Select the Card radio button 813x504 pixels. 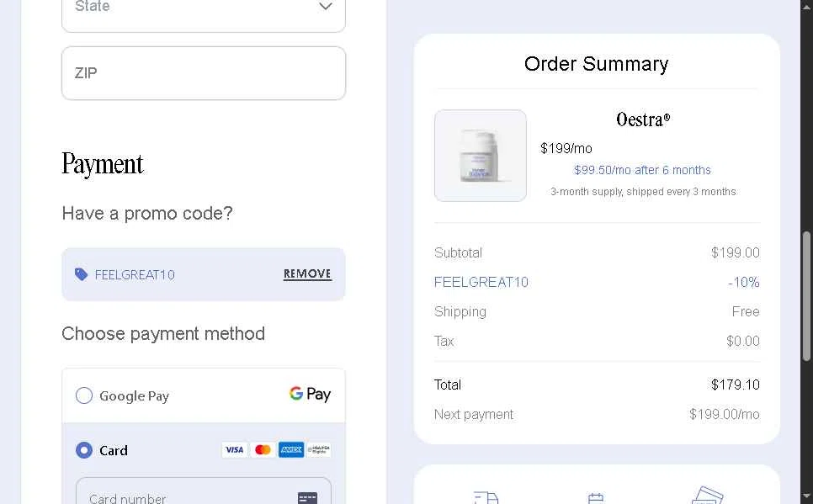coord(84,450)
